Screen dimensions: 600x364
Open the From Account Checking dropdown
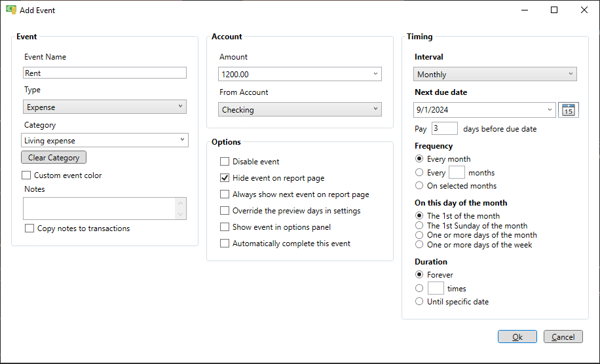pyautogui.click(x=299, y=109)
